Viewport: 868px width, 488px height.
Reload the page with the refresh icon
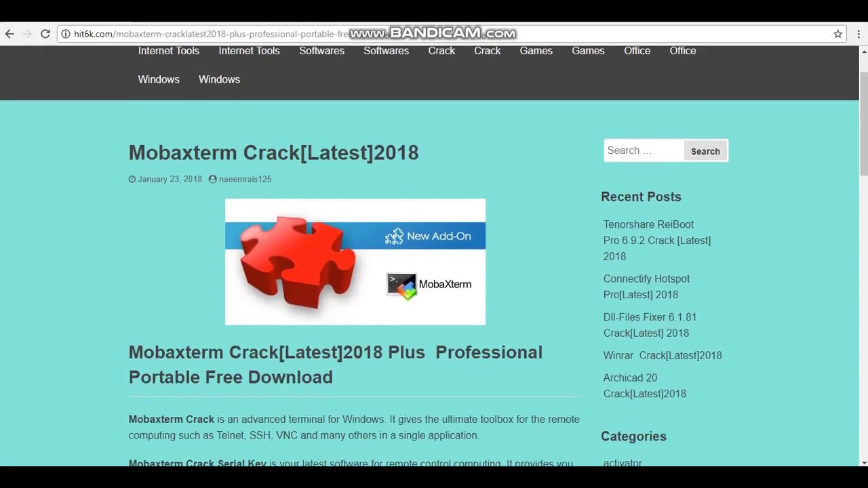pos(45,34)
